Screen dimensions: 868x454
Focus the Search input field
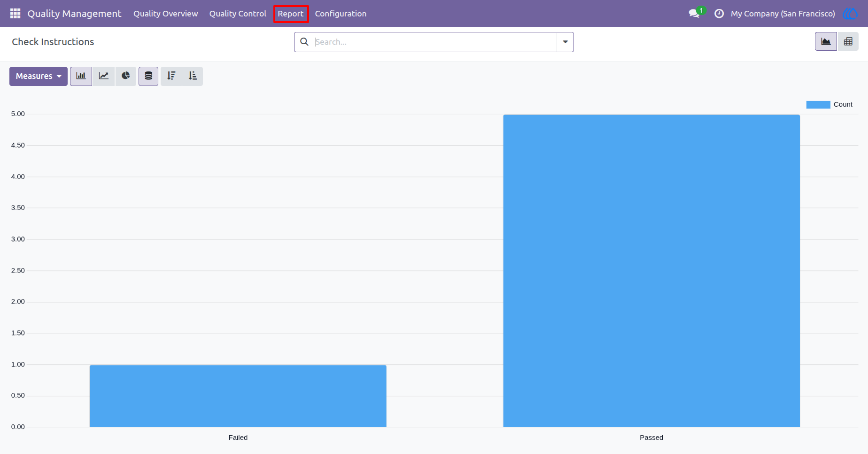tap(435, 42)
